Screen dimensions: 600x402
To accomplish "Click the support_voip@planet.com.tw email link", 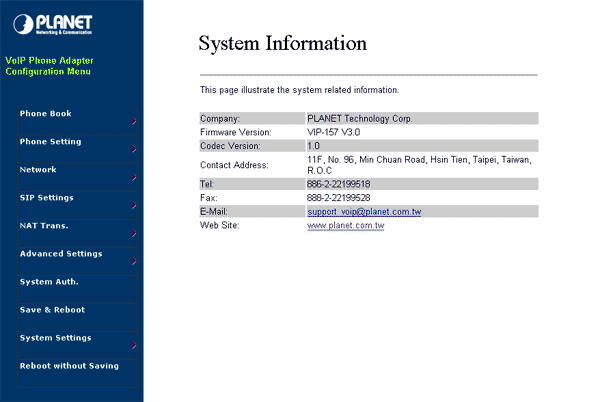I will (x=364, y=212).
